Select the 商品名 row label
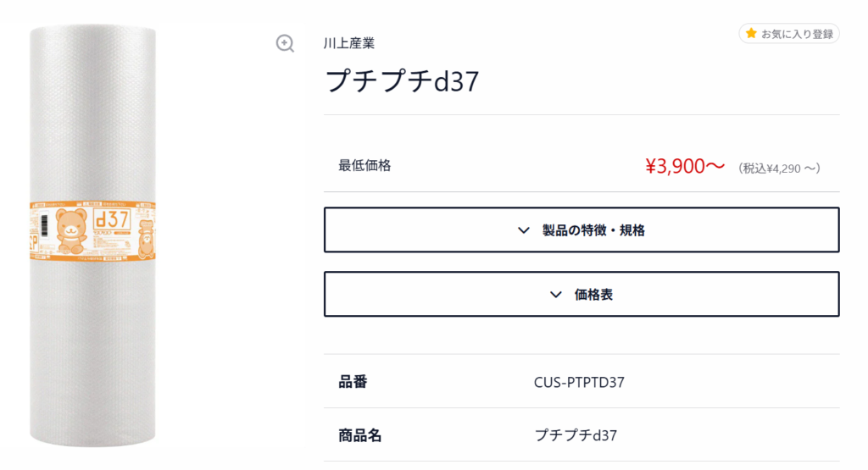 [360, 436]
